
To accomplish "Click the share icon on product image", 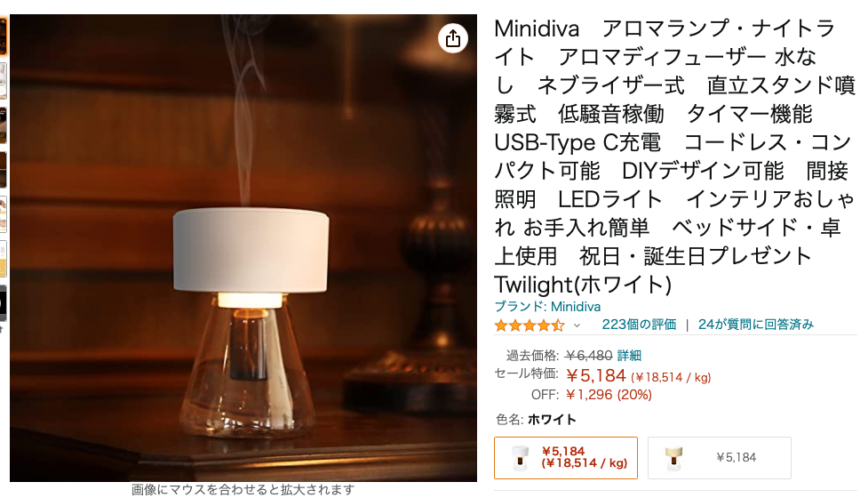I will click(453, 38).
